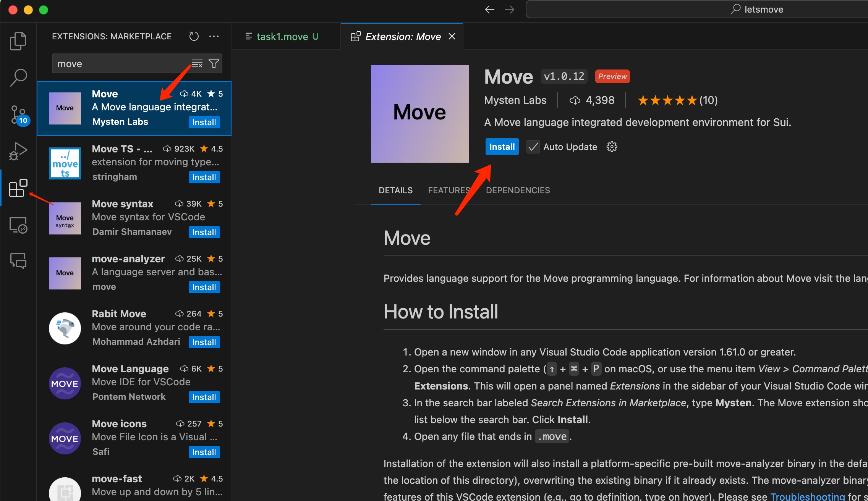The image size is (868, 501).
Task: Open the Troubleshooting link
Action: click(807, 496)
